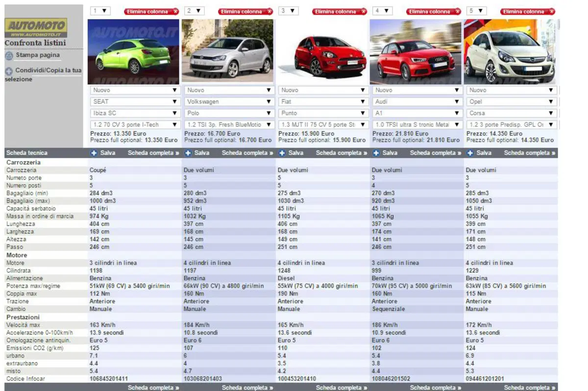Open the column position dropdown showing 1
Screen dimensions: 588x391
pyautogui.click(x=100, y=10)
